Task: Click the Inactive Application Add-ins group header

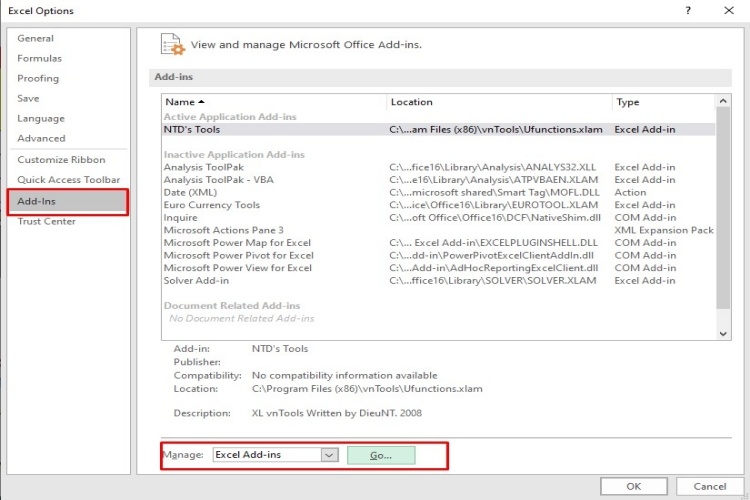Action: point(234,155)
